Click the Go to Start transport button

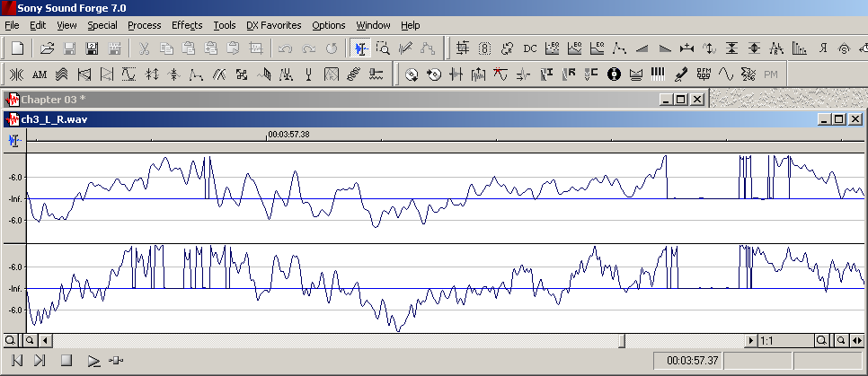[15, 361]
